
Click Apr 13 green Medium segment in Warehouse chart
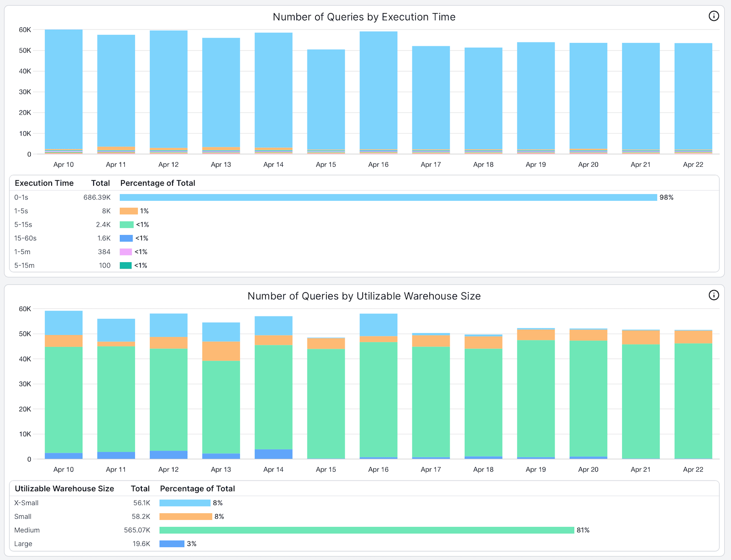221,407
